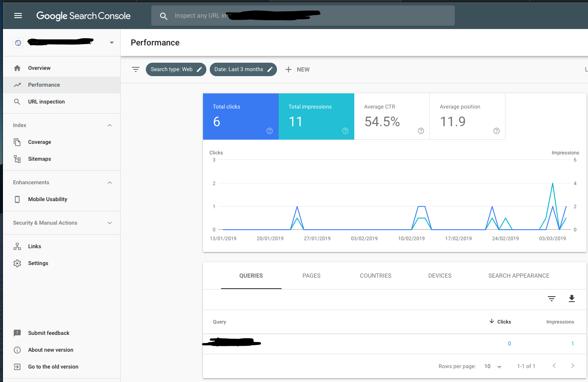Switch to the COUNTRIES tab
This screenshot has width=588, height=382.
[376, 276]
